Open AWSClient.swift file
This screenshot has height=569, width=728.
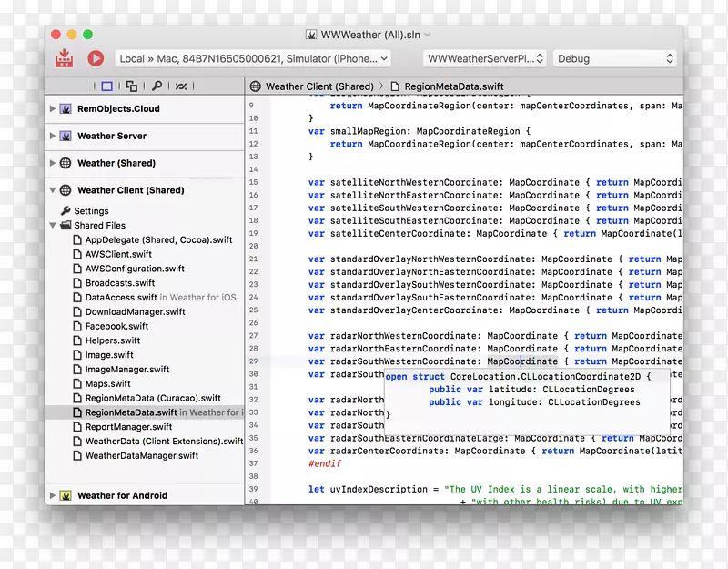[x=118, y=254]
